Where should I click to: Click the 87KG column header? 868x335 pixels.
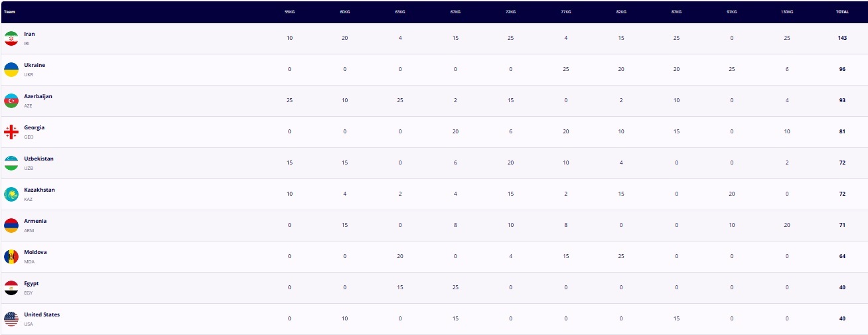coord(676,12)
